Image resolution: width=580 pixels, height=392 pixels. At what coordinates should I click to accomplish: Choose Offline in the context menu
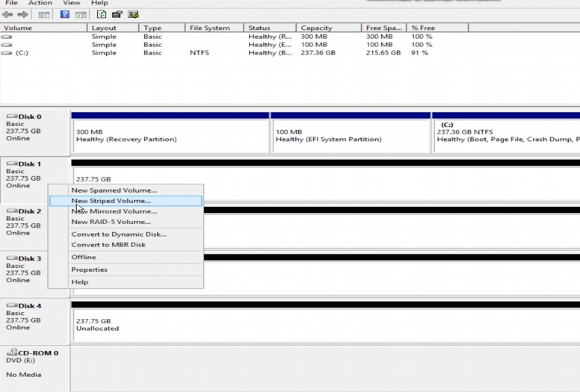(x=126, y=257)
